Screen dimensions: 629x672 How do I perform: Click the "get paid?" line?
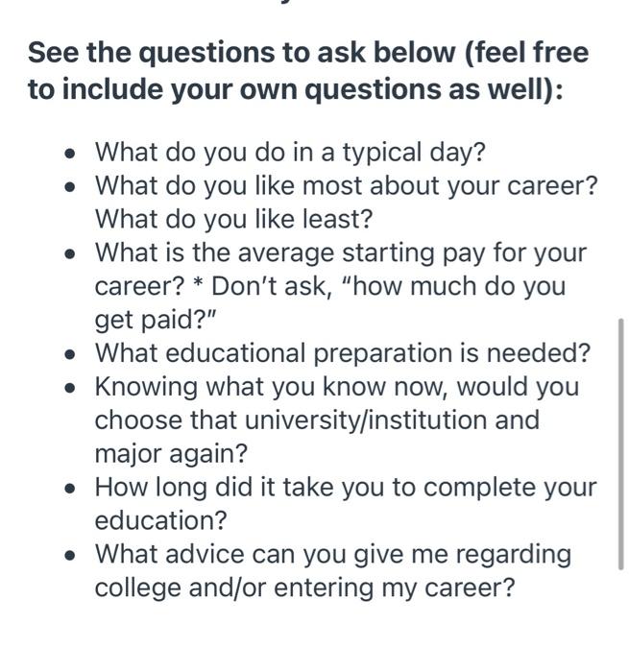pos(155,320)
